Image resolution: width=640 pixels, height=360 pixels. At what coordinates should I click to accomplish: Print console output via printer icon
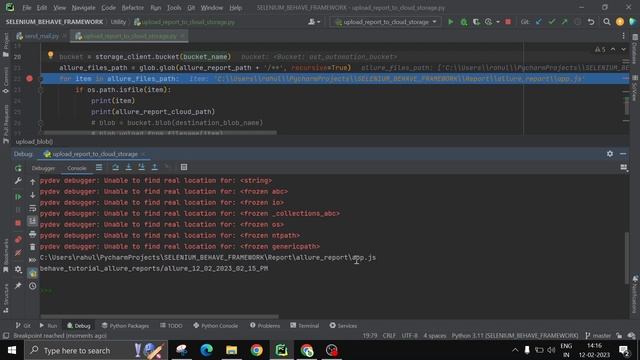coord(33,234)
